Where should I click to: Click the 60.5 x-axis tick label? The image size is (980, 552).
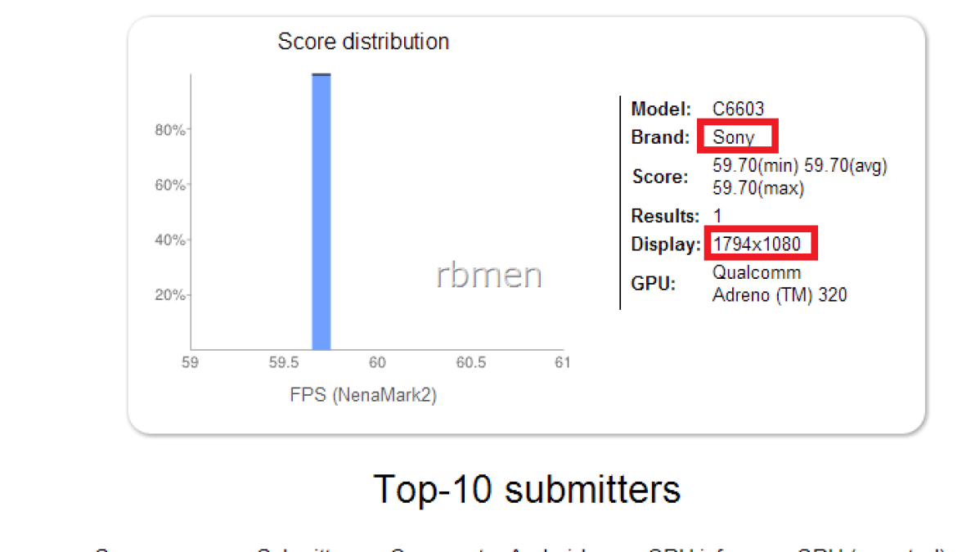470,362
